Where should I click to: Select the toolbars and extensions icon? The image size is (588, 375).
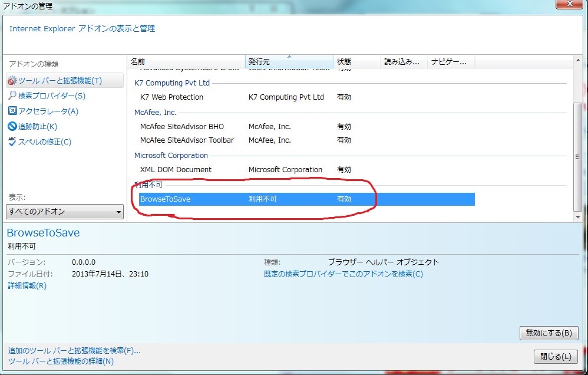tap(12, 81)
